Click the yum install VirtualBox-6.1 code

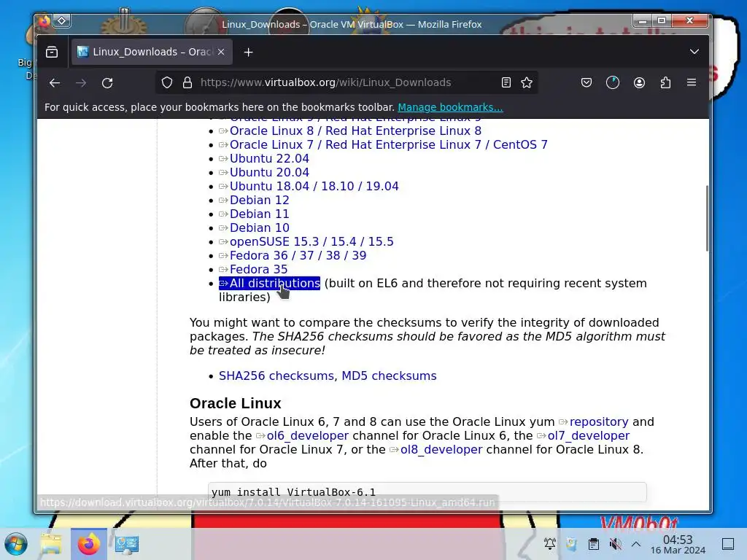(x=293, y=492)
